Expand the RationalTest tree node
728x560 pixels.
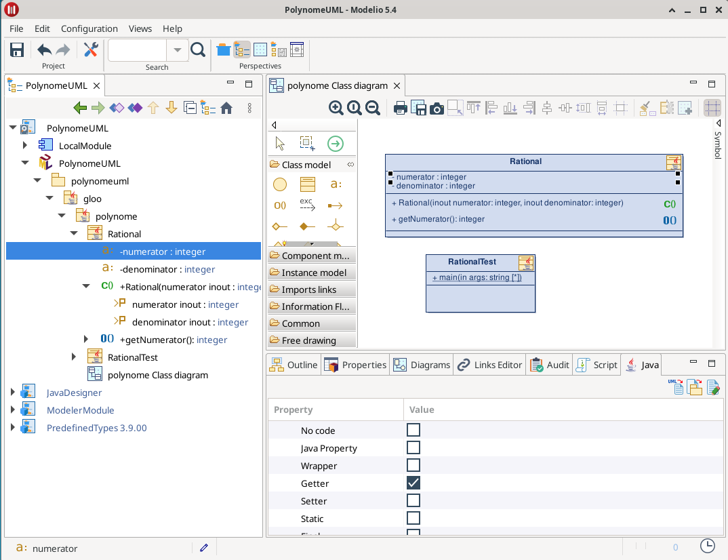click(73, 357)
